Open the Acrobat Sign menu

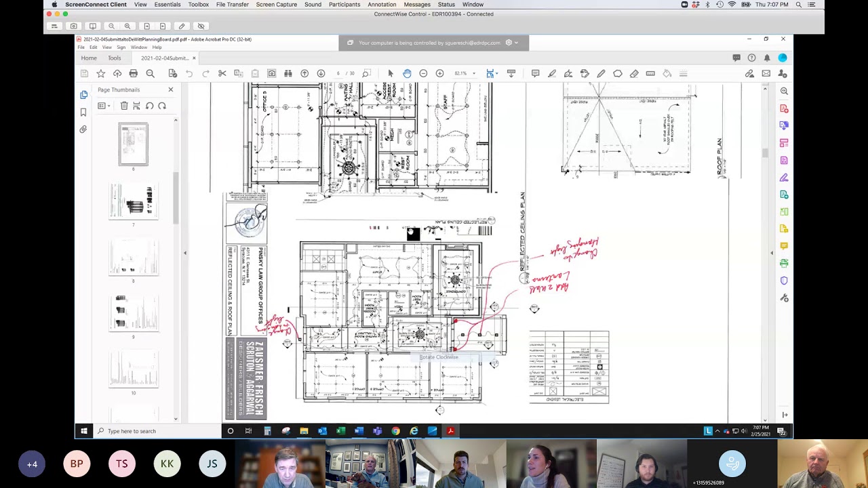121,47
